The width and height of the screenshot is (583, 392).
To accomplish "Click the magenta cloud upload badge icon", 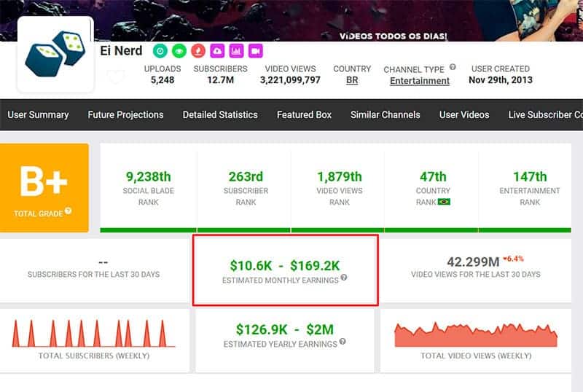I will 217,51.
